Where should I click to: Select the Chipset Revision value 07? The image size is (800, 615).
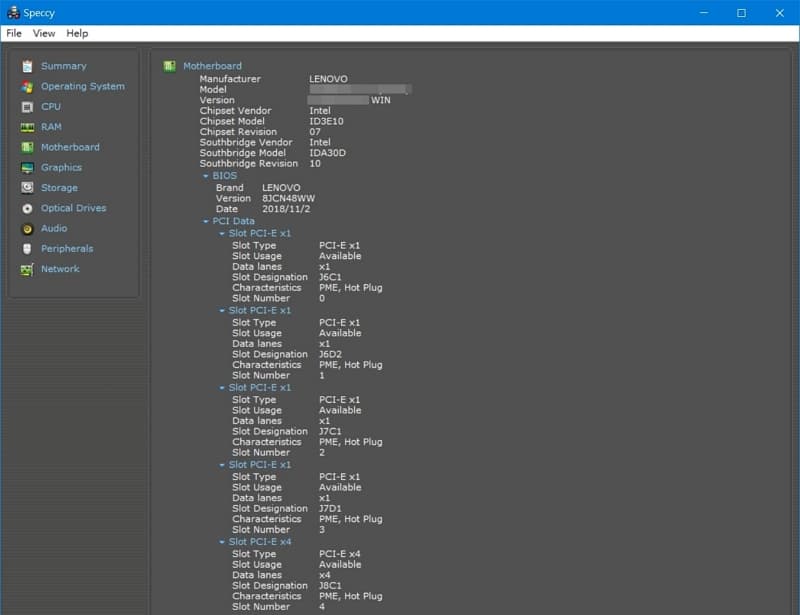pos(315,132)
